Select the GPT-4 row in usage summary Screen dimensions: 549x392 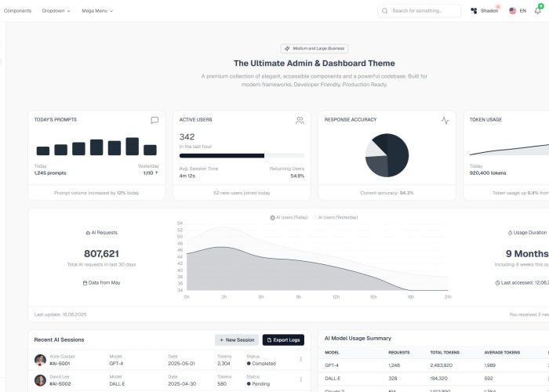434,365
